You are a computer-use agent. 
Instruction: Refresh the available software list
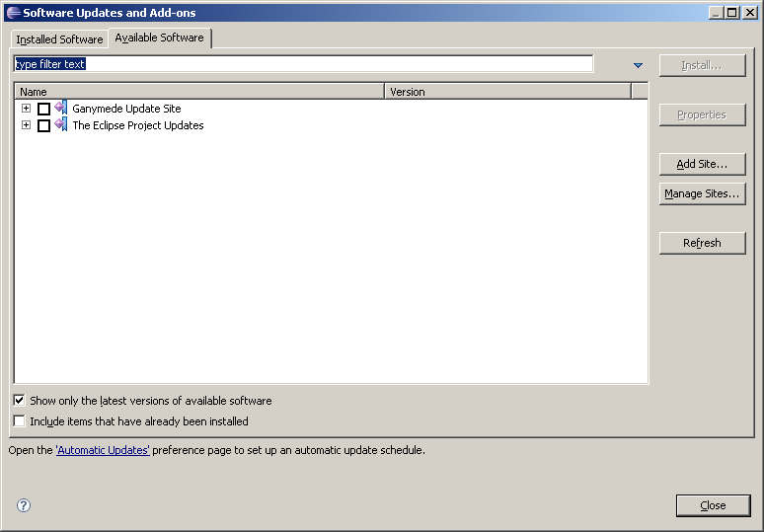(702, 243)
